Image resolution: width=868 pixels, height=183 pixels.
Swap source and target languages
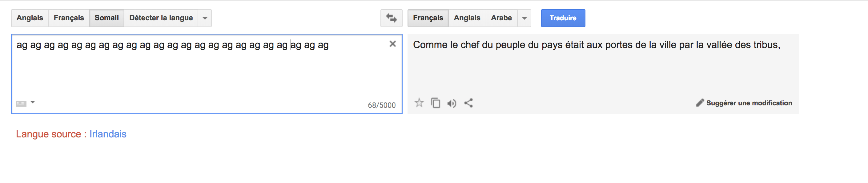click(x=391, y=18)
